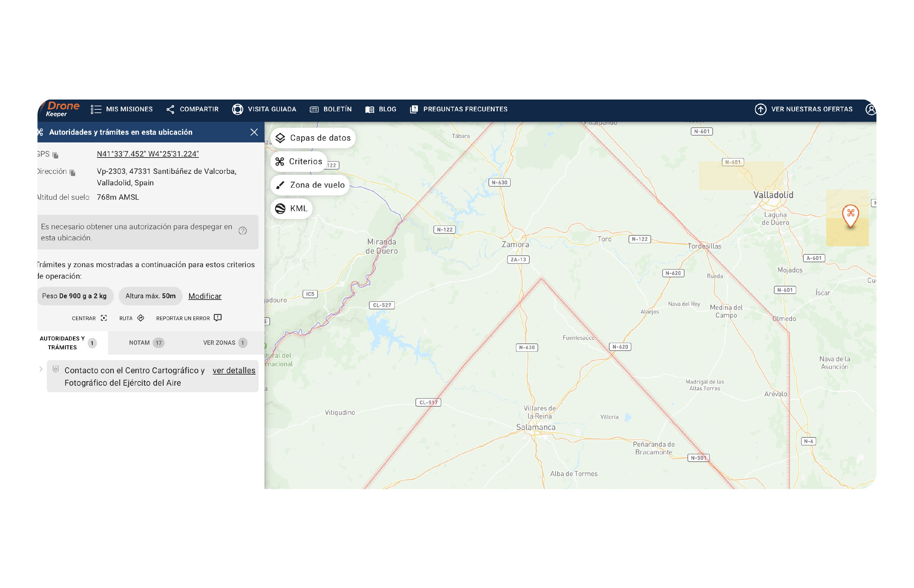Open user account profile icon
The height and width of the screenshot is (588, 914).
click(x=870, y=110)
